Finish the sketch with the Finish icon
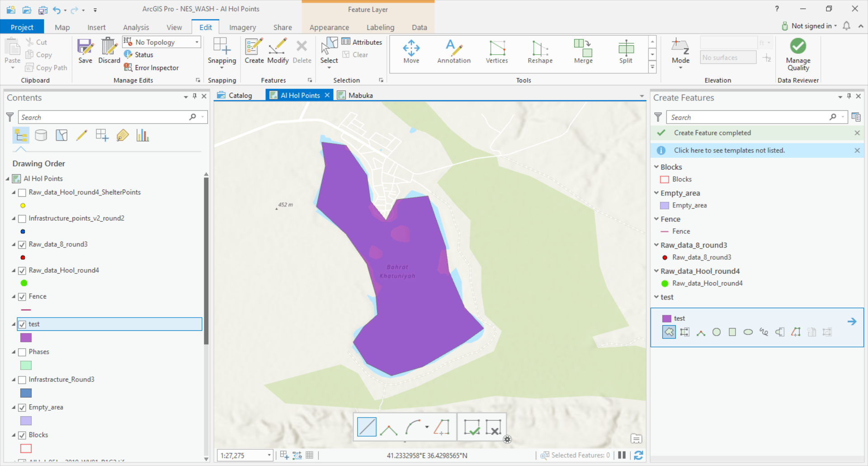This screenshot has height=466, width=868. [472, 427]
